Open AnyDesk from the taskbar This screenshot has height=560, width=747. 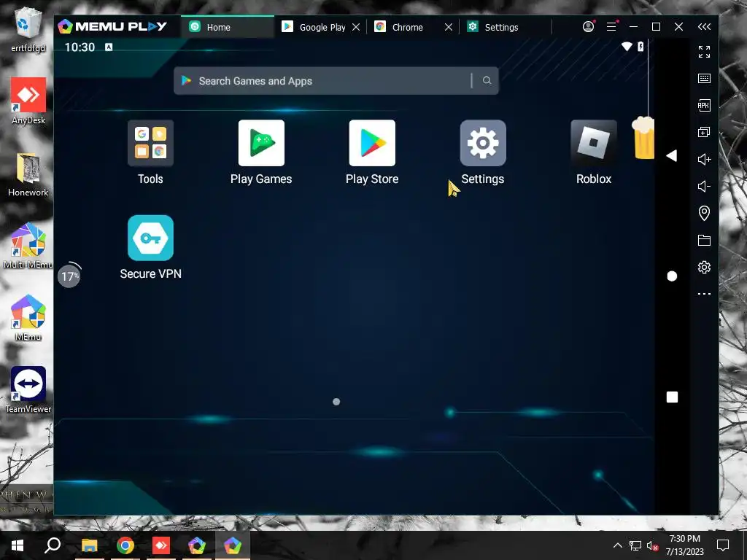(161, 545)
